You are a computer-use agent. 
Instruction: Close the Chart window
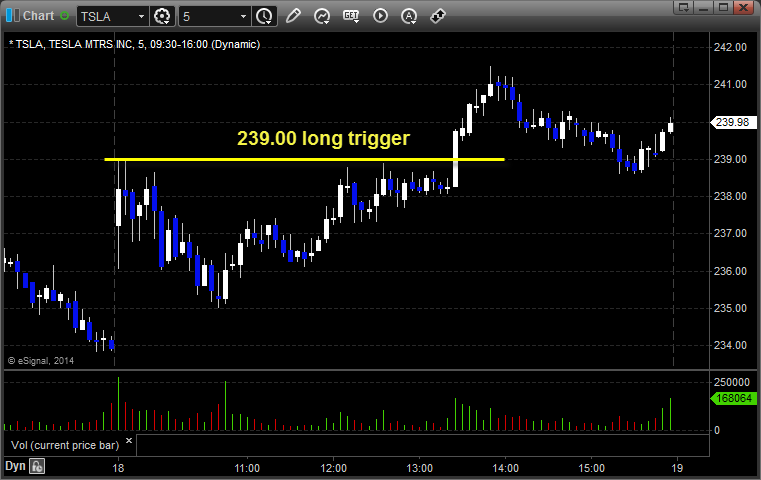coord(744,7)
